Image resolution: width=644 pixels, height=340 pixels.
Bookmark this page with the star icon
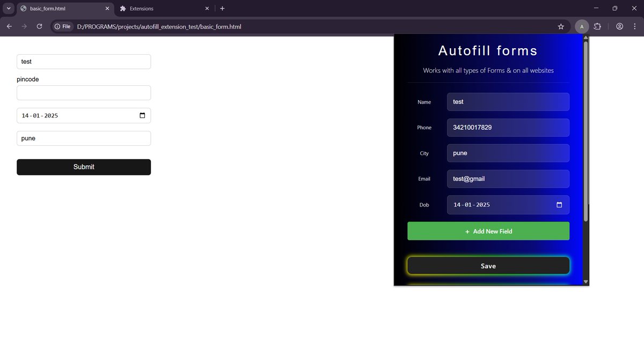(561, 26)
